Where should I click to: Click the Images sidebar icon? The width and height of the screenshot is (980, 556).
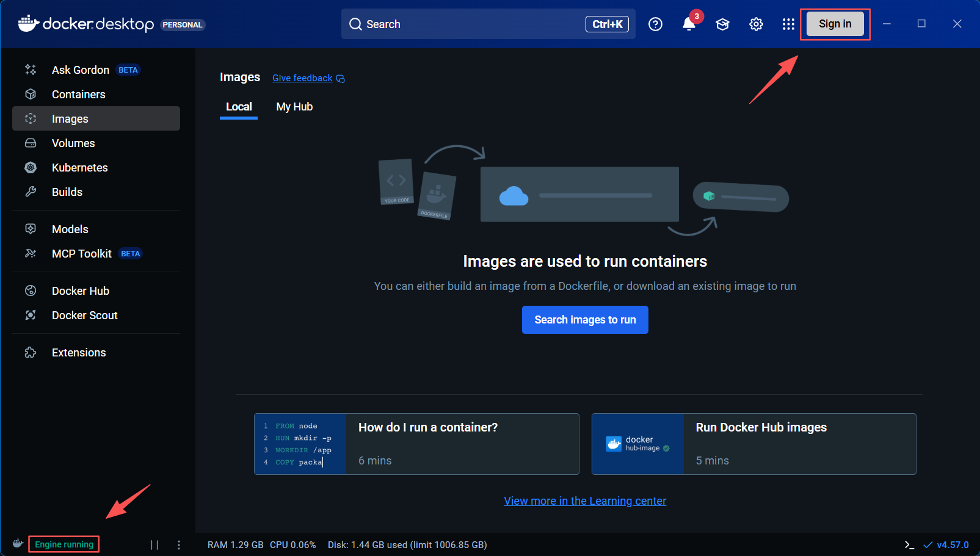[x=31, y=118]
